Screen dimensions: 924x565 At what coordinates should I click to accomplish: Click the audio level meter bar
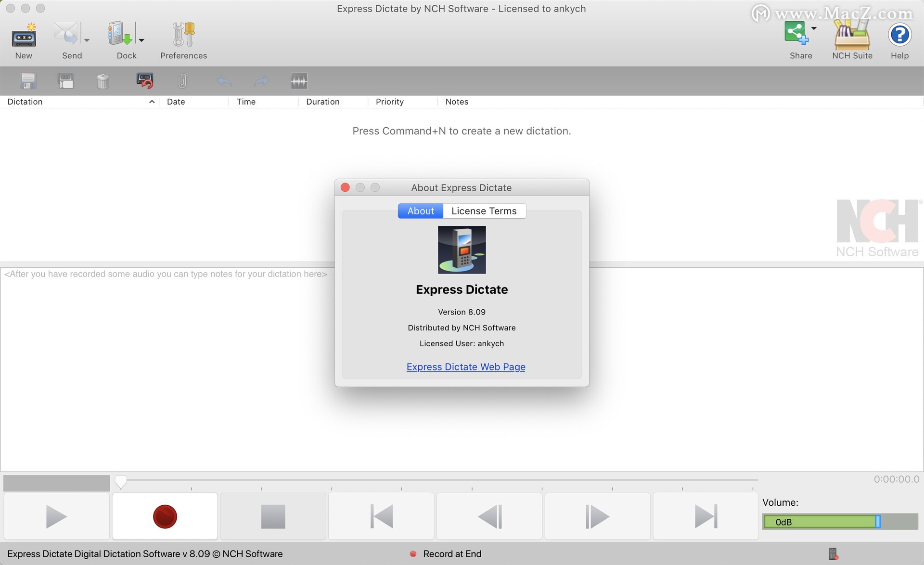tap(57, 483)
